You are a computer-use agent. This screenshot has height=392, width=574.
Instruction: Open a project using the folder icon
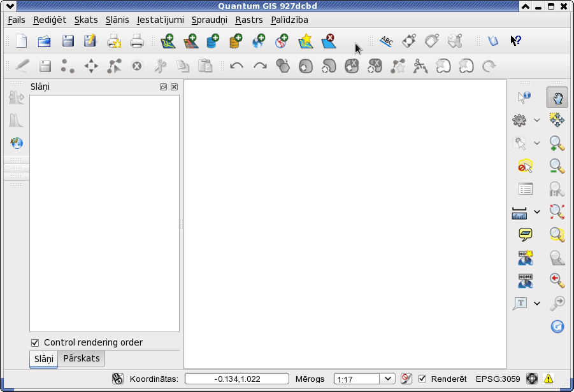pyautogui.click(x=45, y=41)
